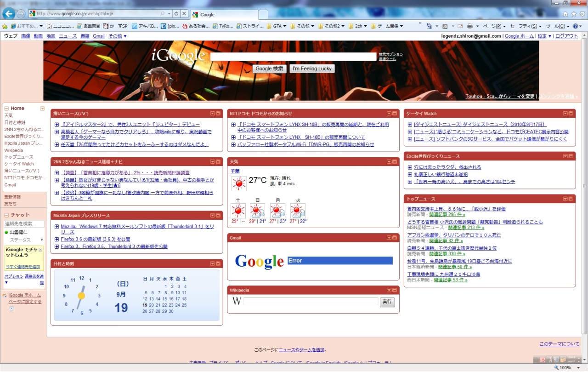Expand the Firefox 3.6 の最新版 item

click(x=57, y=240)
